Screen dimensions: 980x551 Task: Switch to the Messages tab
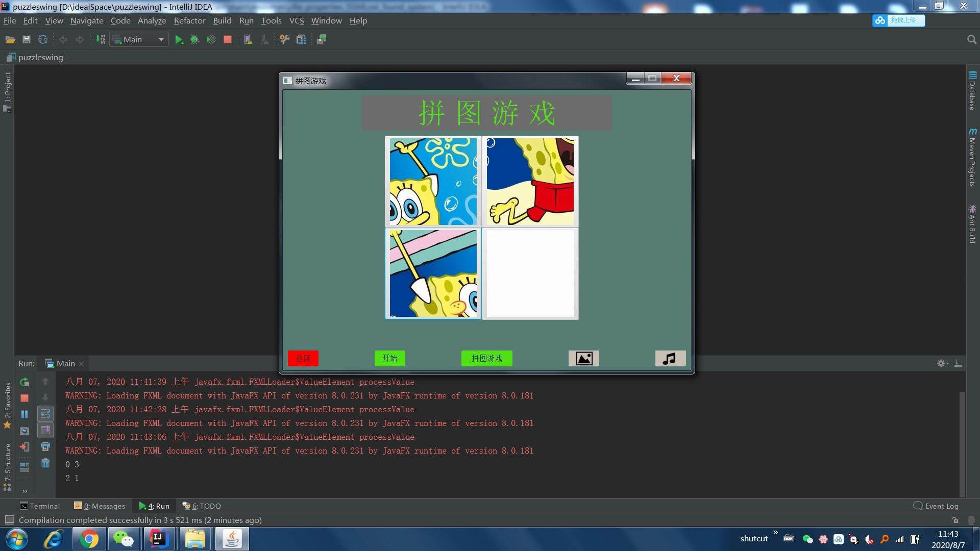click(x=100, y=506)
